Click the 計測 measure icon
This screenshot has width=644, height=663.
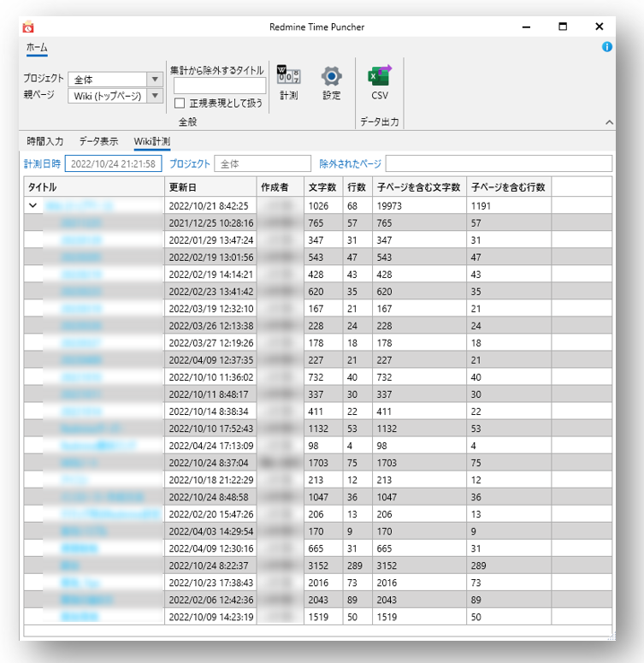[x=289, y=83]
